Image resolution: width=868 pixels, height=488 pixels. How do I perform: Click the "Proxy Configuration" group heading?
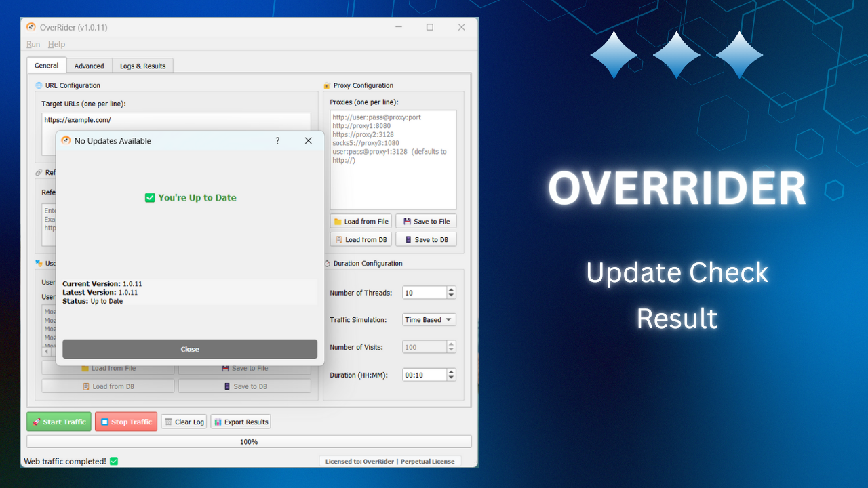[363, 85]
